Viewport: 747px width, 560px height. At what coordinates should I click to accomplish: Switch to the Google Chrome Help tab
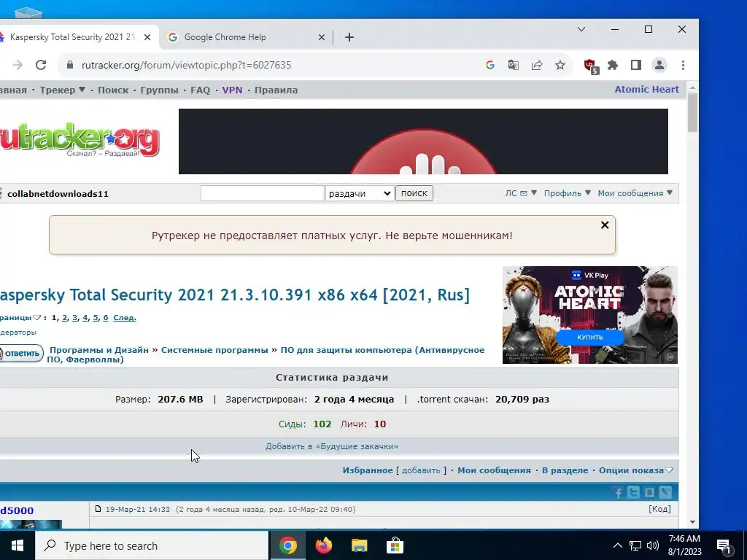pos(247,37)
